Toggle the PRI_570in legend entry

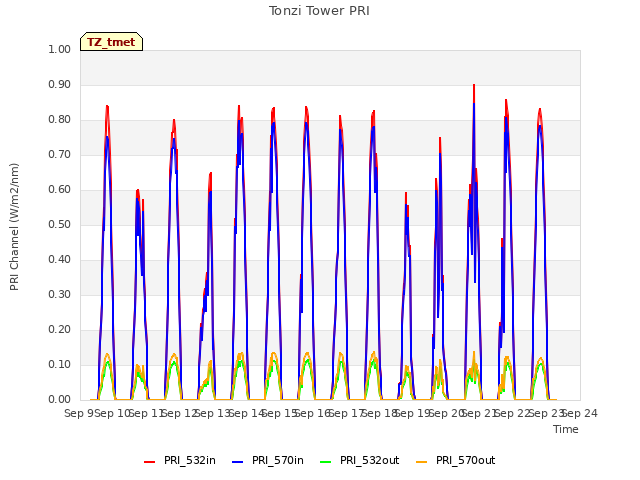tap(268, 460)
